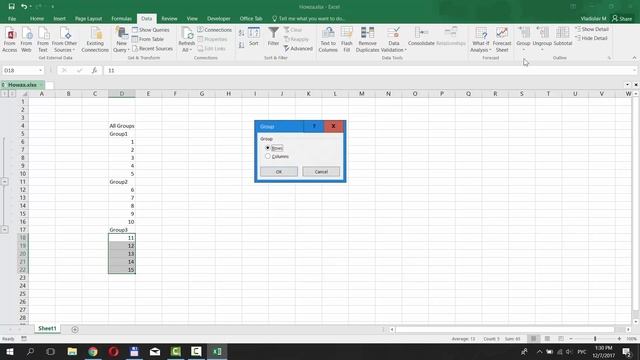Click the Undo arrow icon

tap(24, 7)
